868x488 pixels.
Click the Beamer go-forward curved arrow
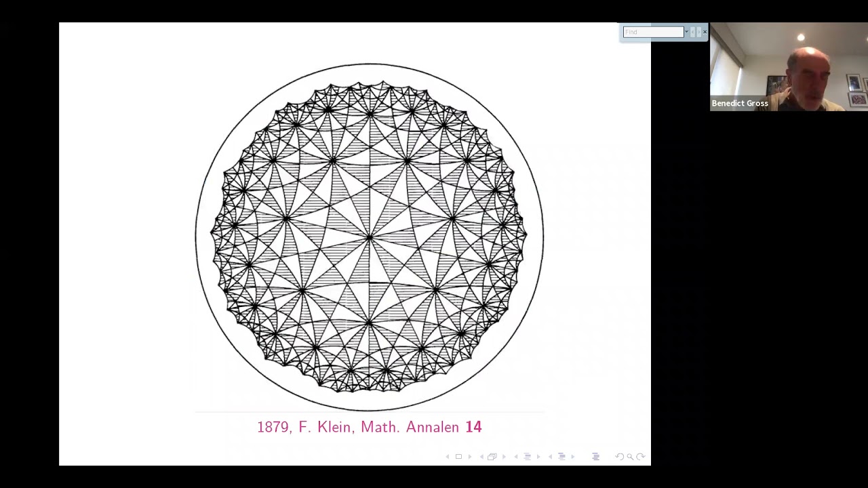point(641,457)
